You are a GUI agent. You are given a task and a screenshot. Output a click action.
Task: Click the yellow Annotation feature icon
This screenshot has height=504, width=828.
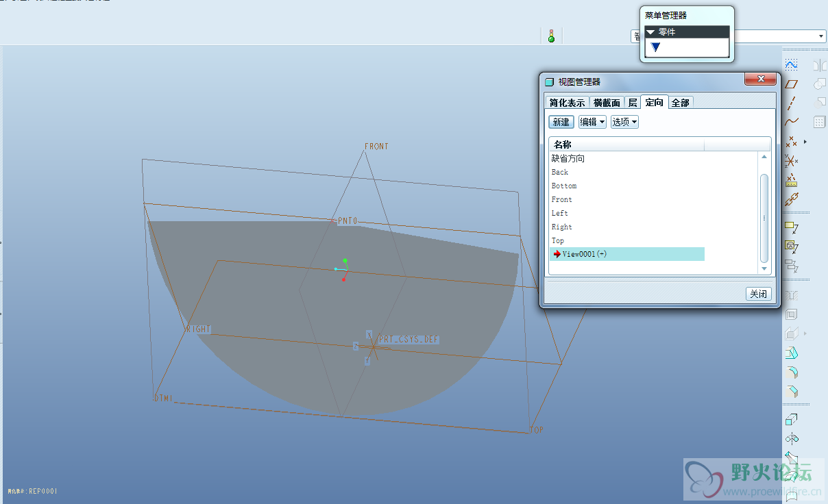(x=792, y=227)
